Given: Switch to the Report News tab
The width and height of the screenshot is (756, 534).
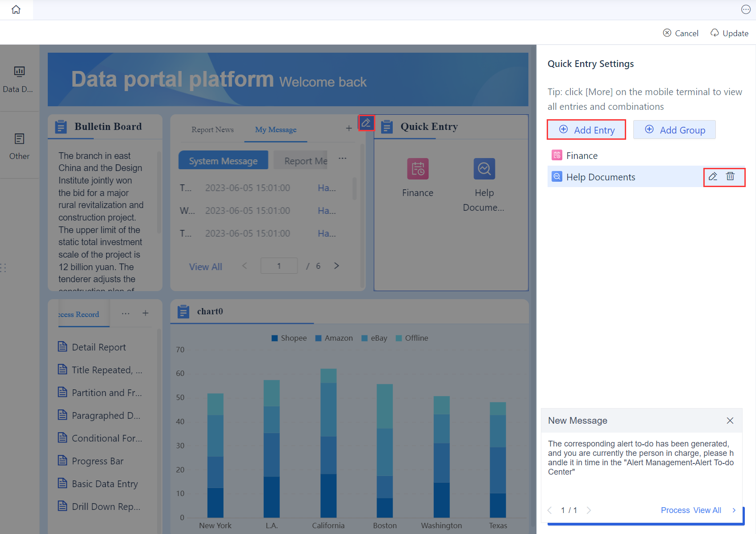Looking at the screenshot, I should click(x=212, y=129).
